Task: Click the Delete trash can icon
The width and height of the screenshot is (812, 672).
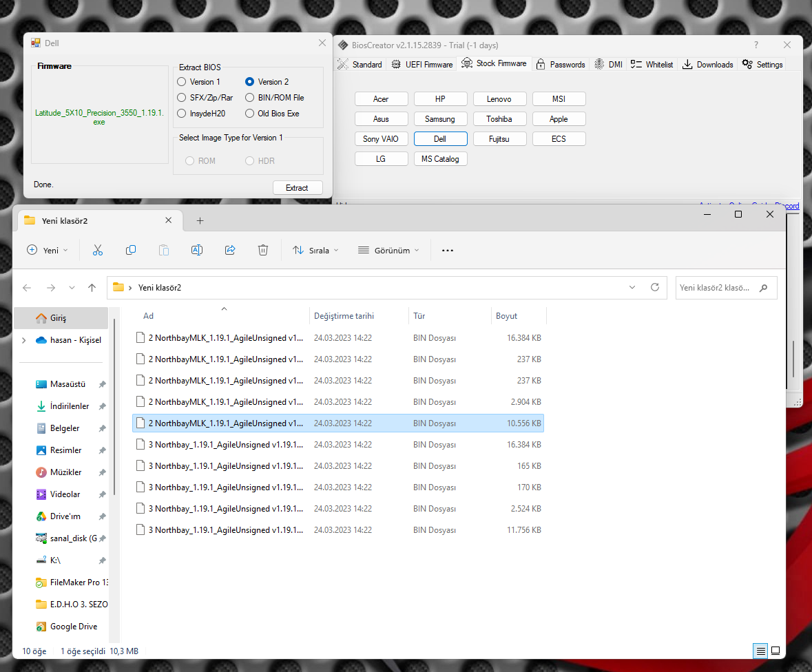Action: coord(263,251)
